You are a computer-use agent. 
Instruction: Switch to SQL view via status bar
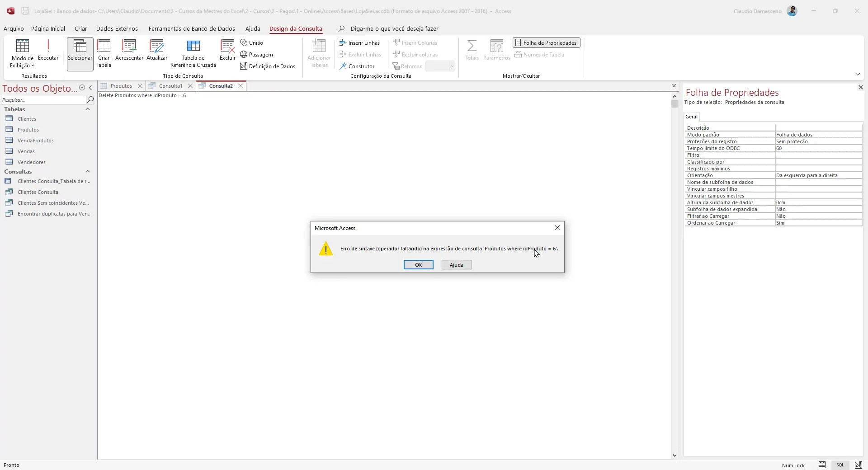(x=840, y=465)
